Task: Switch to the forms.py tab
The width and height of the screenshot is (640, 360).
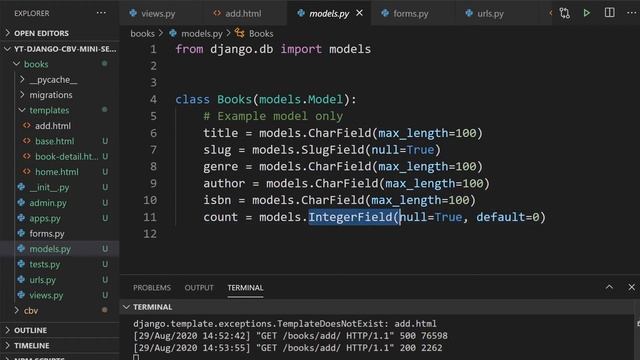Action: 411,13
